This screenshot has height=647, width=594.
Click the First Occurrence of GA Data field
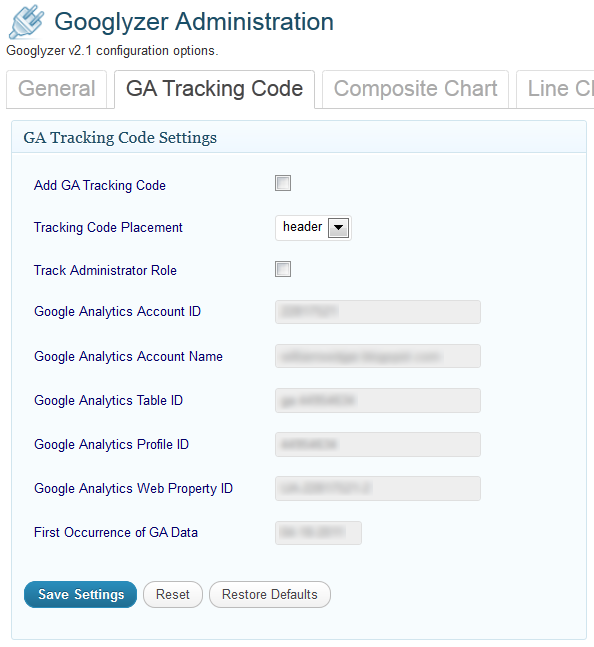click(318, 533)
